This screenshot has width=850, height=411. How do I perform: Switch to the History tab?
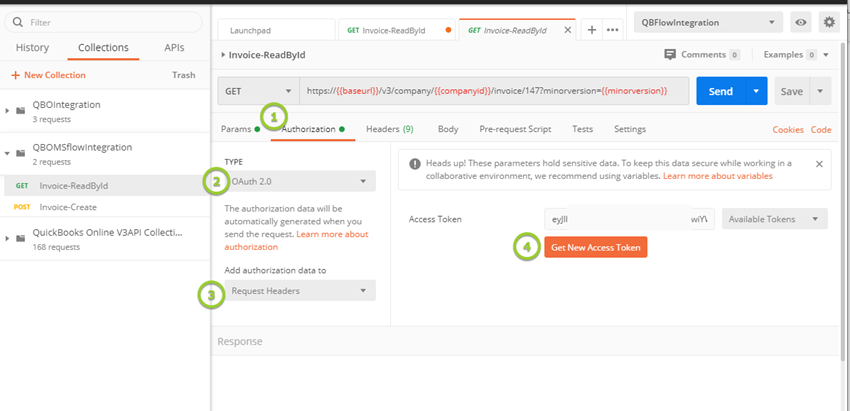tap(33, 47)
